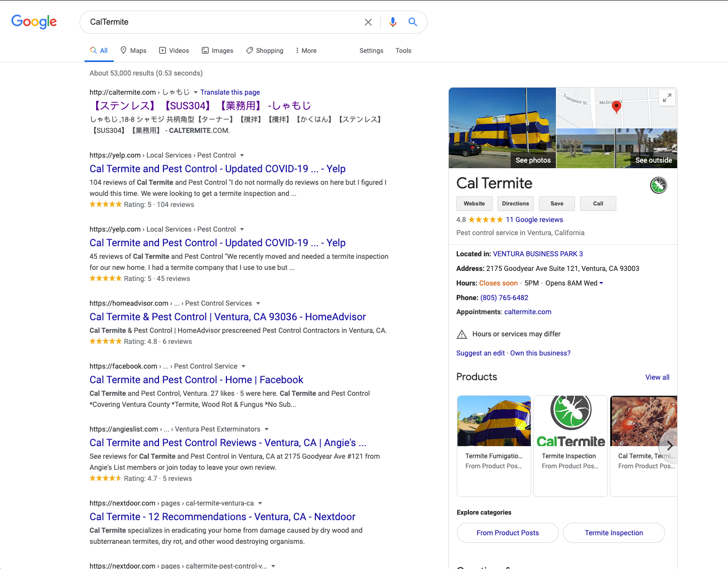The image size is (728, 569).
Task: Start voice search with microphone icon
Action: (393, 22)
